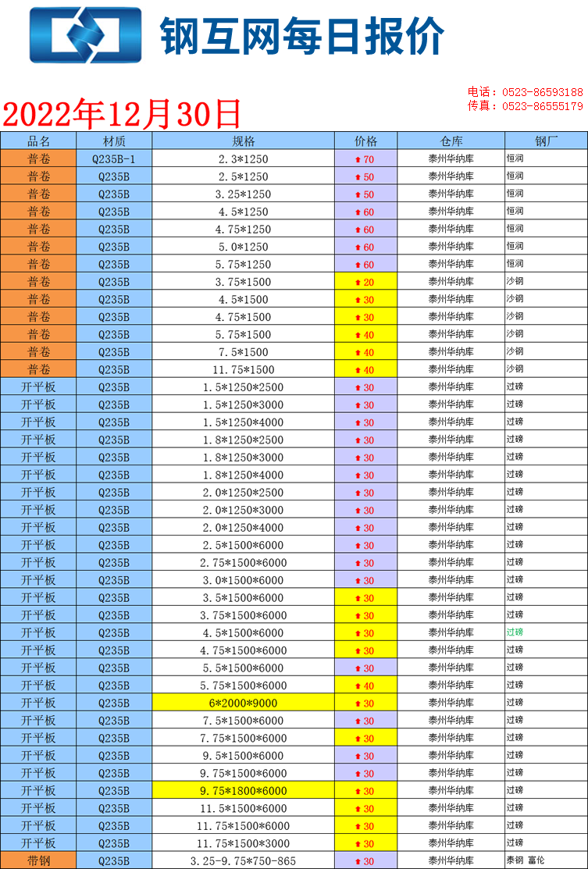
Task: Click the 价格 column header
Action: point(365,141)
